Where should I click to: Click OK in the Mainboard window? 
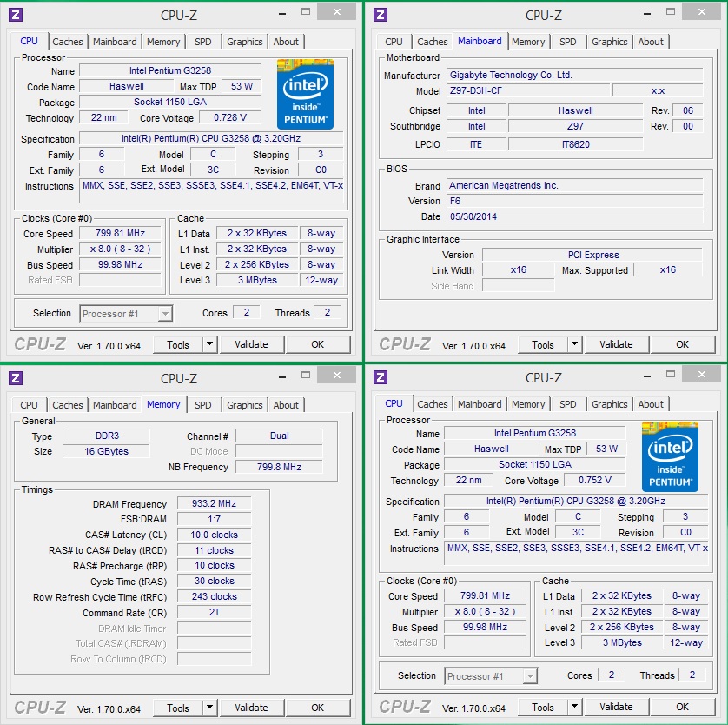682,344
